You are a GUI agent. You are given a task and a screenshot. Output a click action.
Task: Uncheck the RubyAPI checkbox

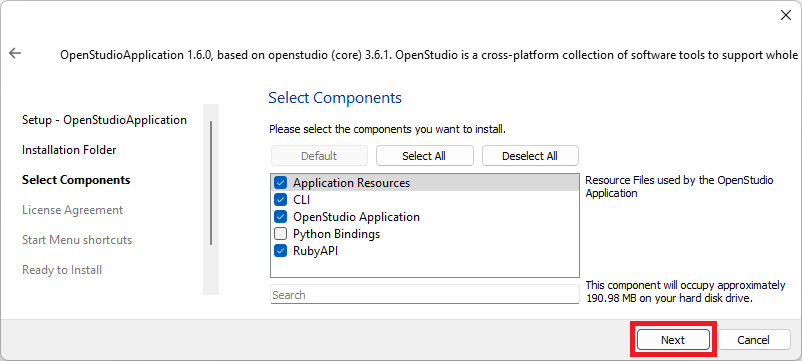tap(280, 251)
